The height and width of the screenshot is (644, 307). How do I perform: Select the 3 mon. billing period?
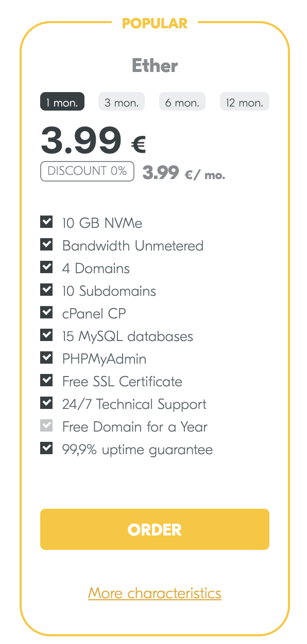122,102
